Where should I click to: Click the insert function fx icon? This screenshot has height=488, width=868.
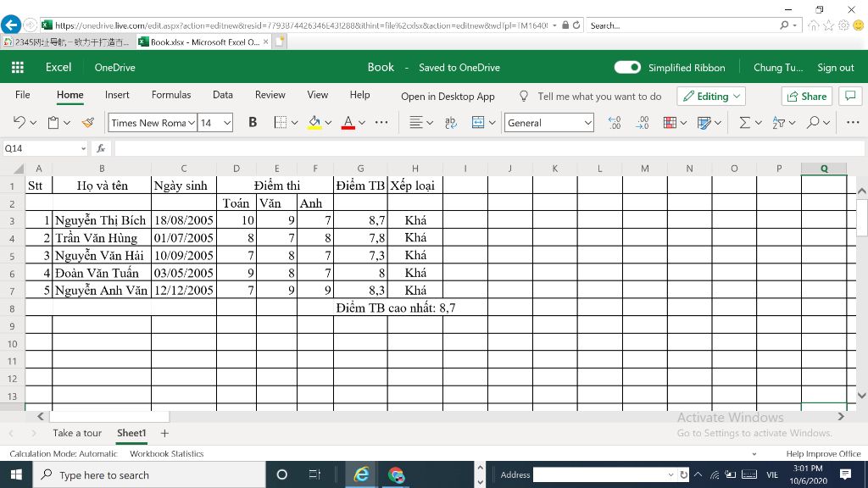101,148
